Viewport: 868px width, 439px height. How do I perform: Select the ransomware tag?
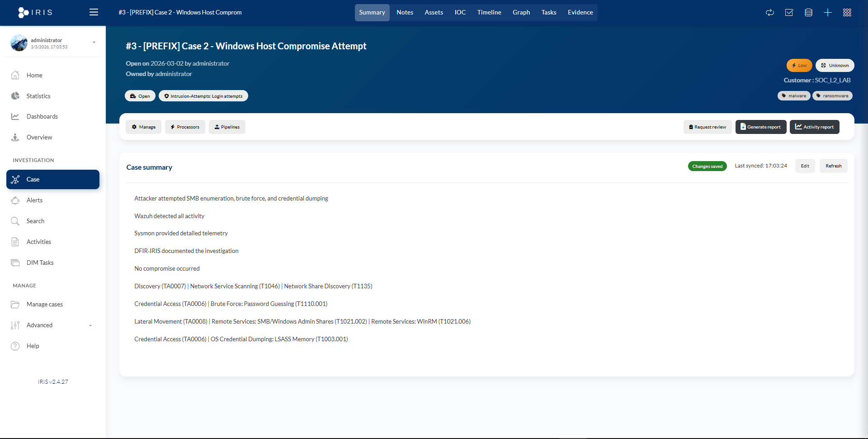point(832,96)
